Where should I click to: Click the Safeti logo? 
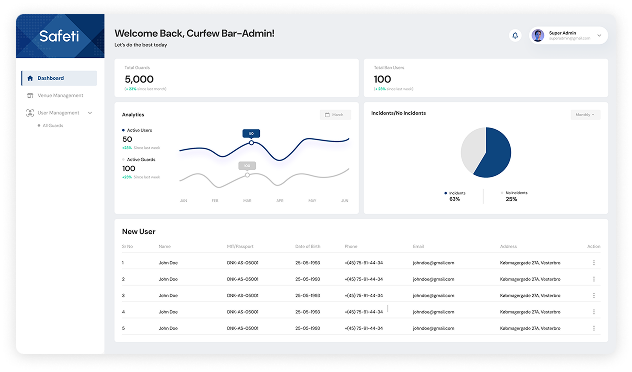[59, 36]
